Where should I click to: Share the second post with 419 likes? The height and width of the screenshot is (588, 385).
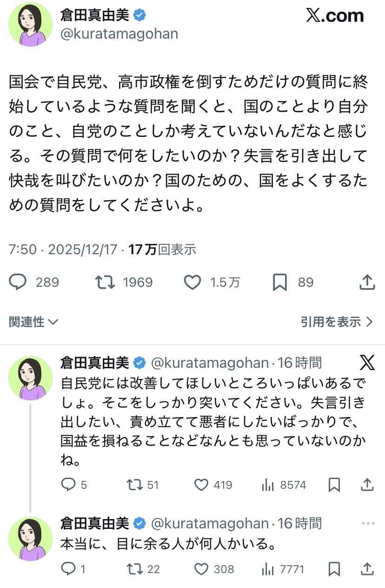367,485
